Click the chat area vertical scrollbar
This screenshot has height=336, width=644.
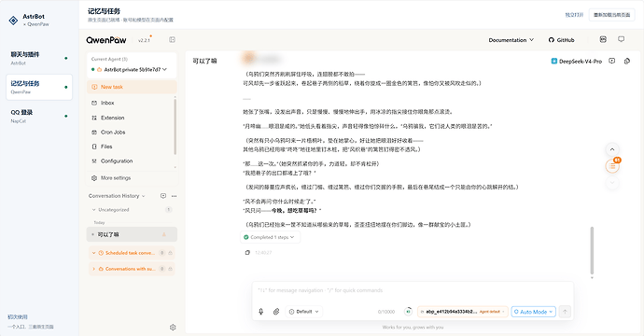click(592, 250)
